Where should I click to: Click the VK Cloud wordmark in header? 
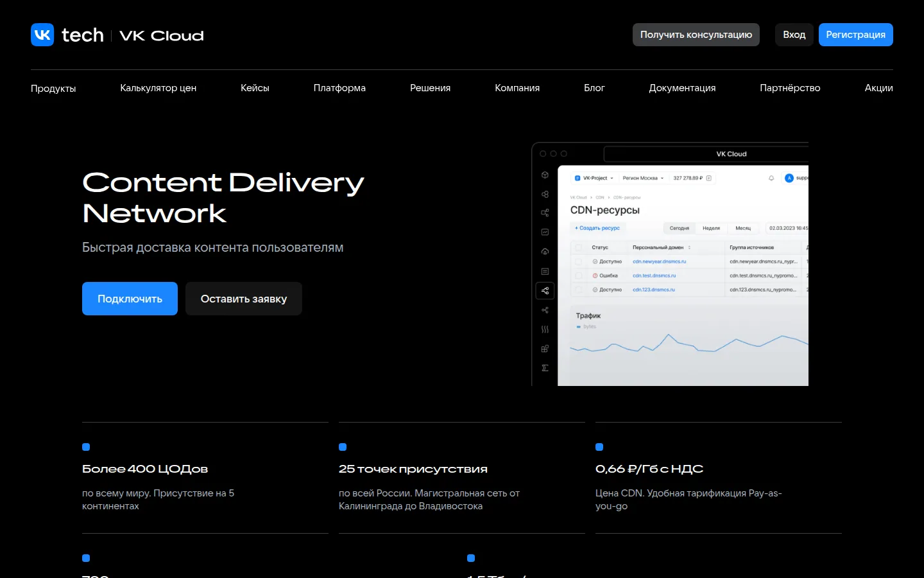pos(162,36)
